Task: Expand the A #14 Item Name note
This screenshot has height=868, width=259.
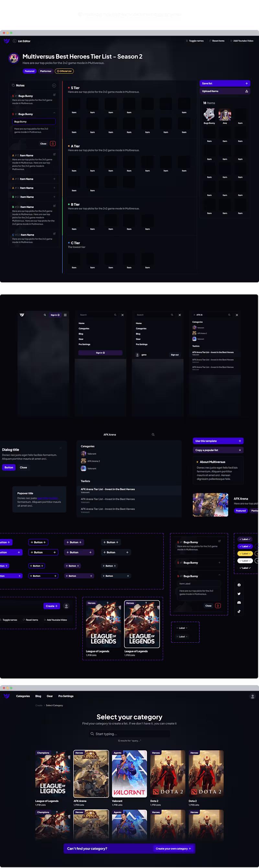Action: pyautogui.click(x=54, y=188)
